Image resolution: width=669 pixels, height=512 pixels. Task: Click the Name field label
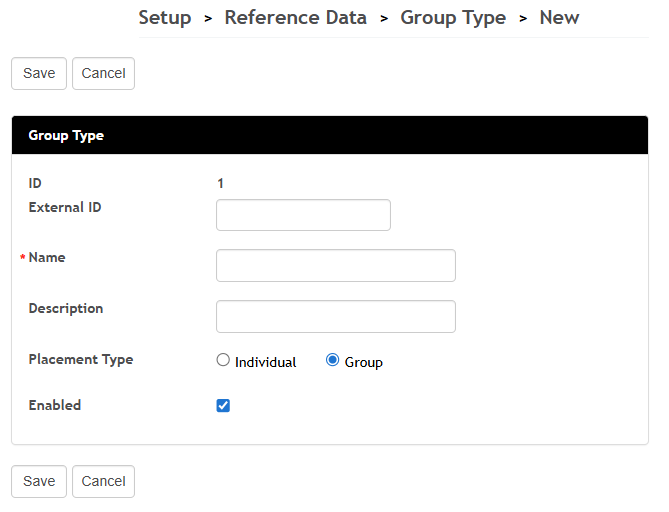click(47, 257)
